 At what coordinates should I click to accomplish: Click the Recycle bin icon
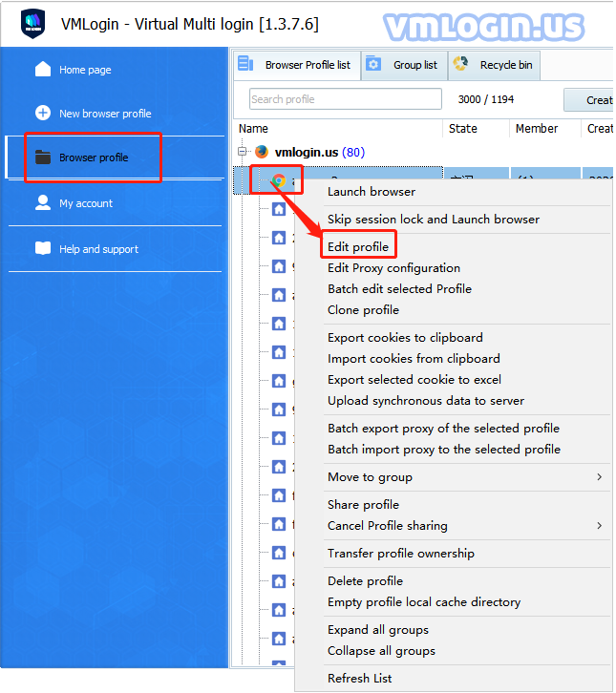(460, 64)
